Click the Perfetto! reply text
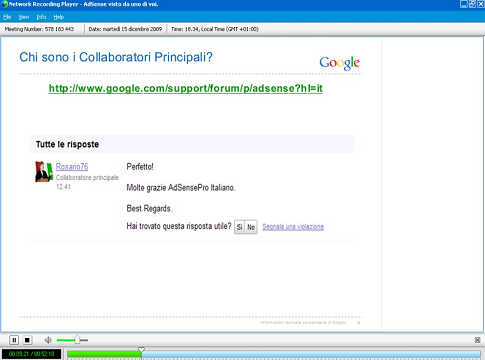This screenshot has height=360, width=485. click(x=140, y=166)
